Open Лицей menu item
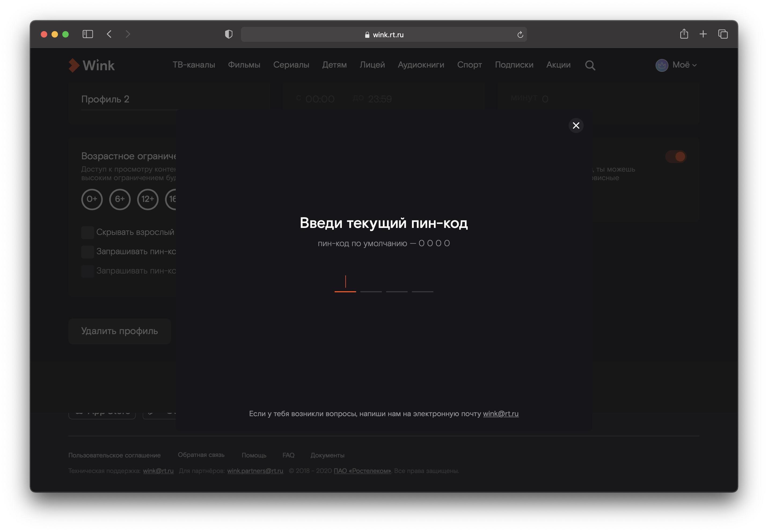 point(372,65)
